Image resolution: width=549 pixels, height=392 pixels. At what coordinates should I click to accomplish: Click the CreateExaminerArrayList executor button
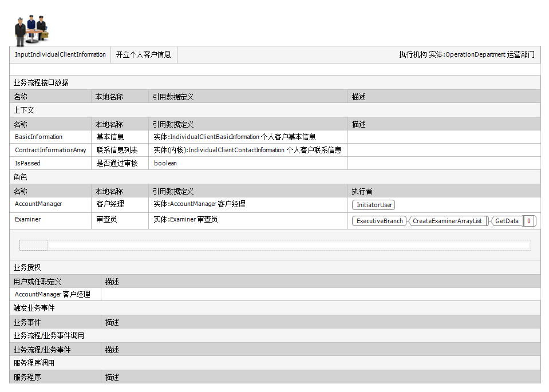(448, 221)
